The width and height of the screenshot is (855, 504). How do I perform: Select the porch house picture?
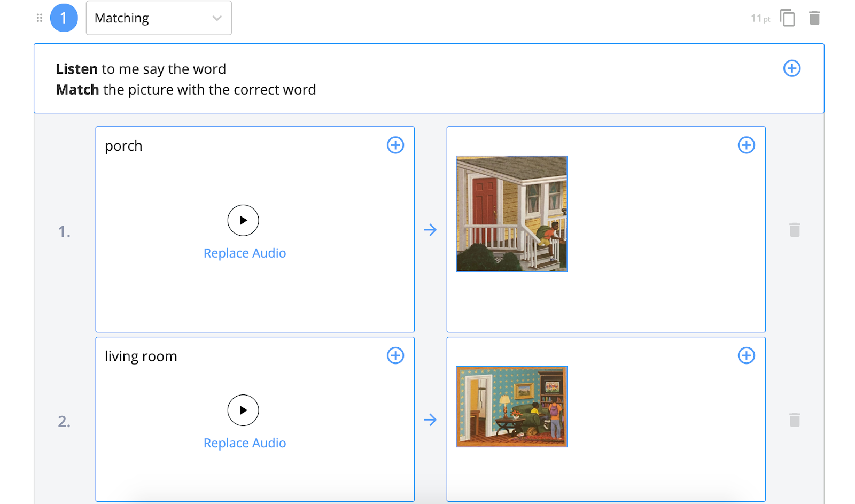click(511, 214)
